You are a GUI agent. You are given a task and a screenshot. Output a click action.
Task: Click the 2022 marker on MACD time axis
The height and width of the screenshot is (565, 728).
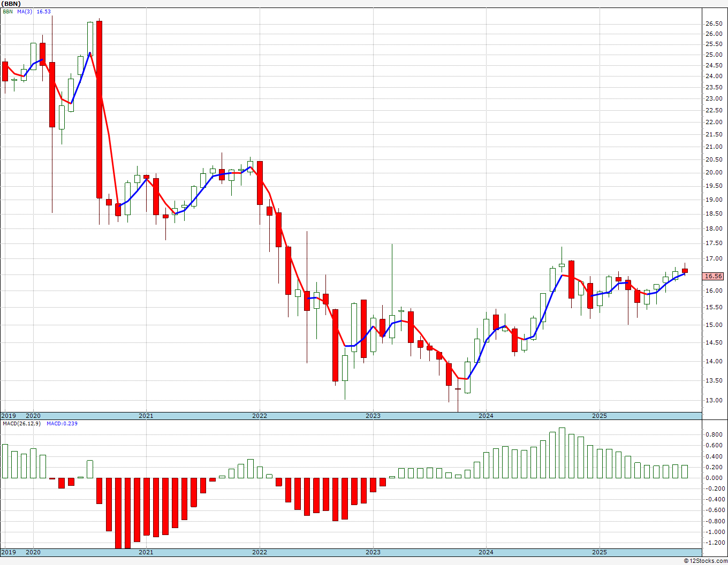tap(260, 552)
